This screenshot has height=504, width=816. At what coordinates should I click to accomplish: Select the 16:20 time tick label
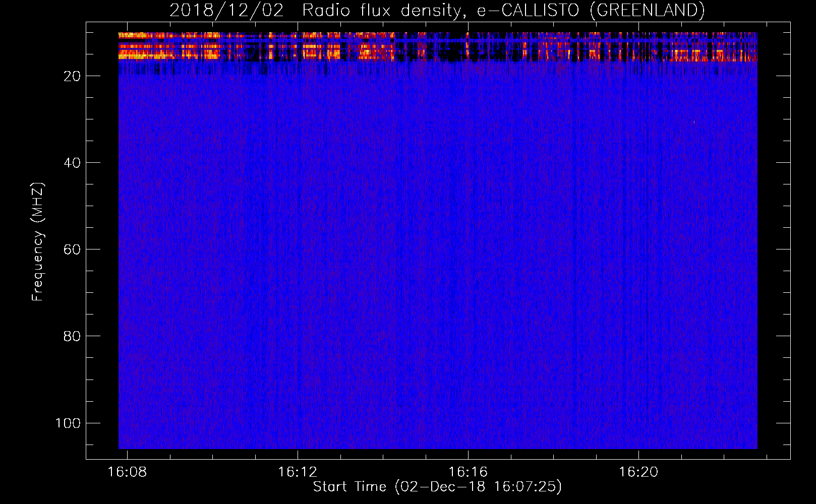pos(638,472)
